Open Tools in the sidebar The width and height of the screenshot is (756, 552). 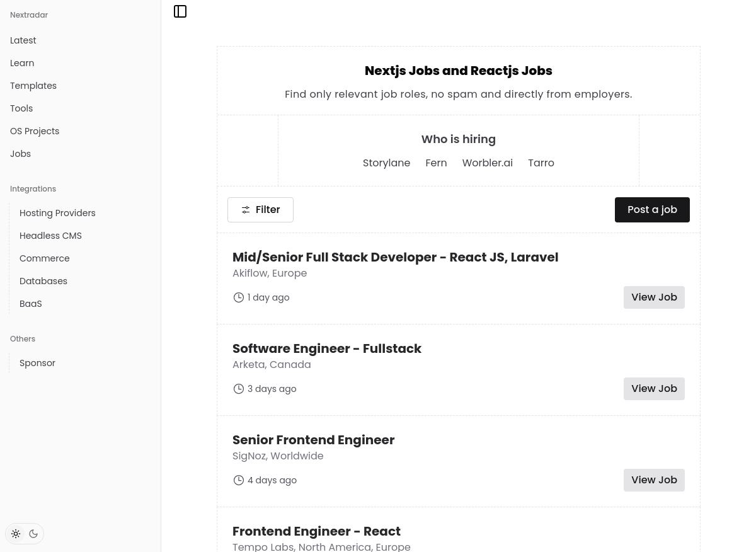coord(21,108)
